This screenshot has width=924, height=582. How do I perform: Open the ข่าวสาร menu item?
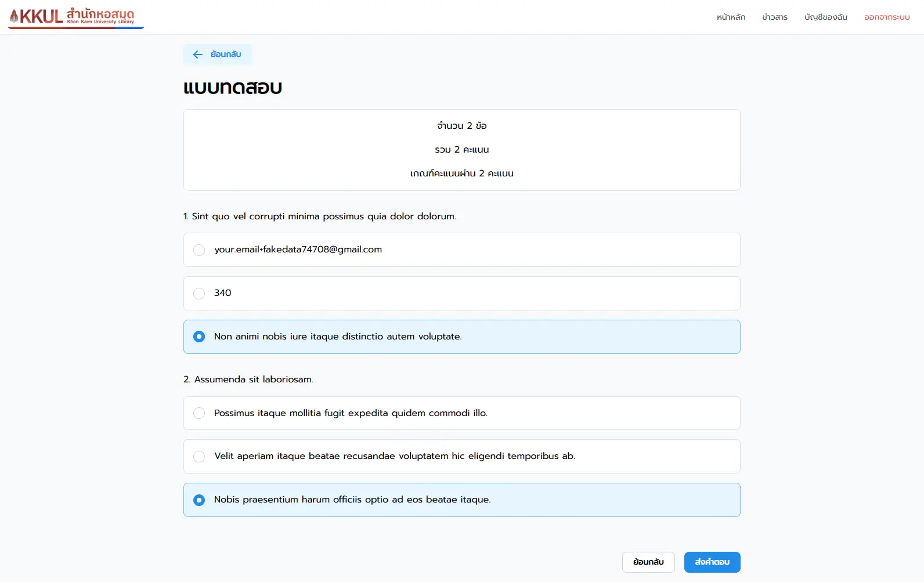(x=775, y=17)
